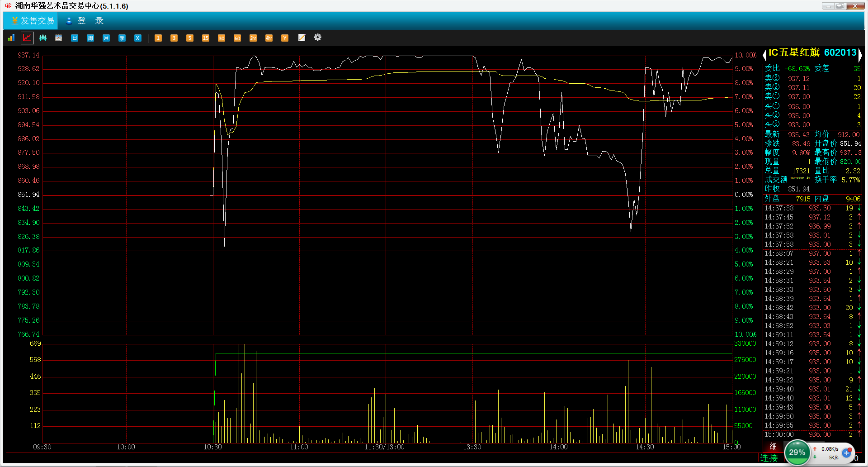This screenshot has height=467, width=868.
Task: Select the daily (日) period icon
Action: (75, 38)
